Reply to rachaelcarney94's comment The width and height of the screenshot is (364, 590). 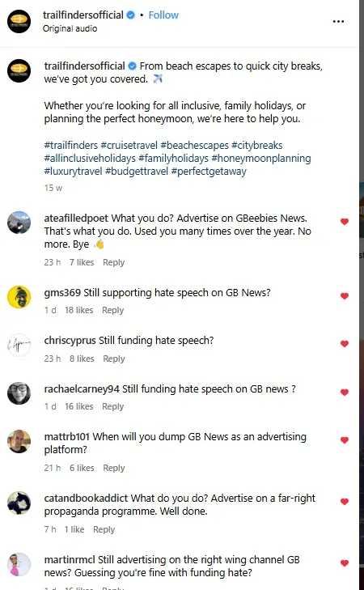112,406
